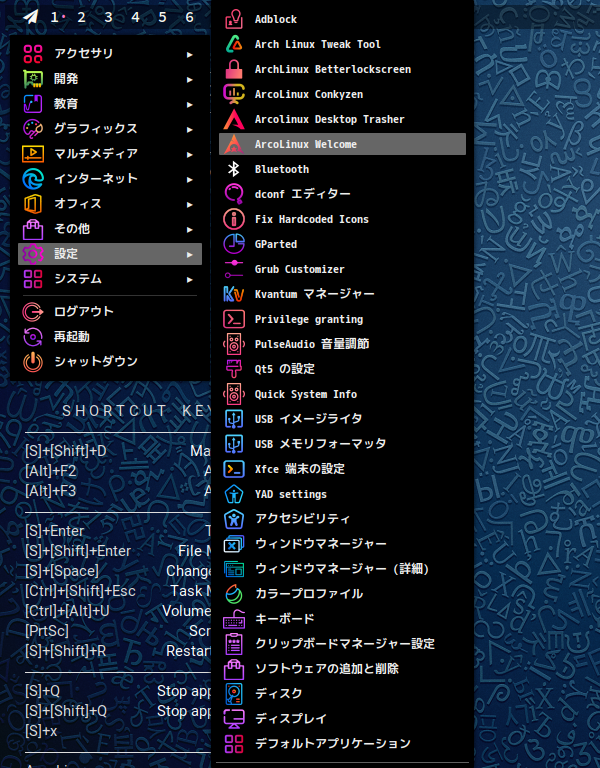Image resolution: width=600 pixels, height=768 pixels.
Task: Click workspace 1 in the panel
Action: [55, 18]
